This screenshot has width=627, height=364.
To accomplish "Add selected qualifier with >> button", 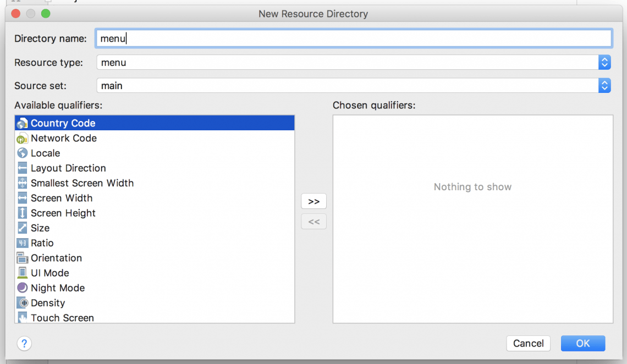I will click(313, 201).
